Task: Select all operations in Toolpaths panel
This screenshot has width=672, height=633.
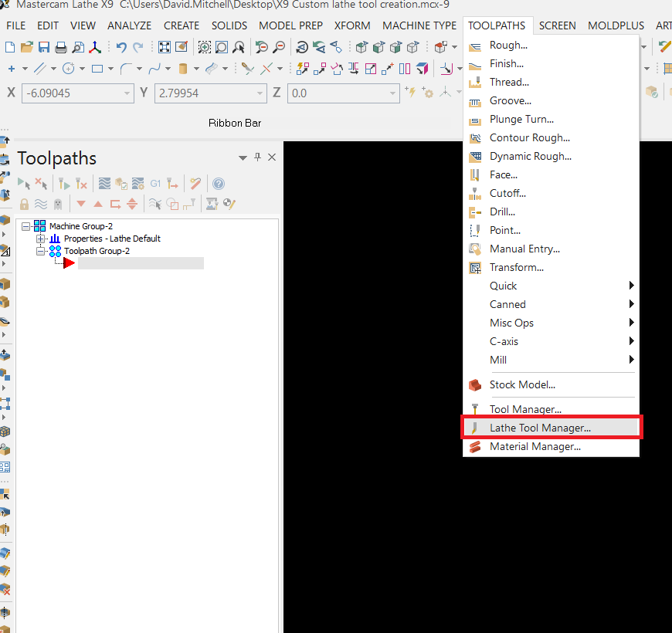Action: pyautogui.click(x=24, y=184)
